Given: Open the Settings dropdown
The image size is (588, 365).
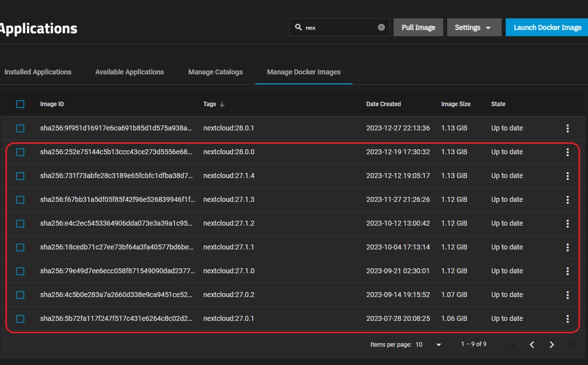Looking at the screenshot, I should coord(474,27).
